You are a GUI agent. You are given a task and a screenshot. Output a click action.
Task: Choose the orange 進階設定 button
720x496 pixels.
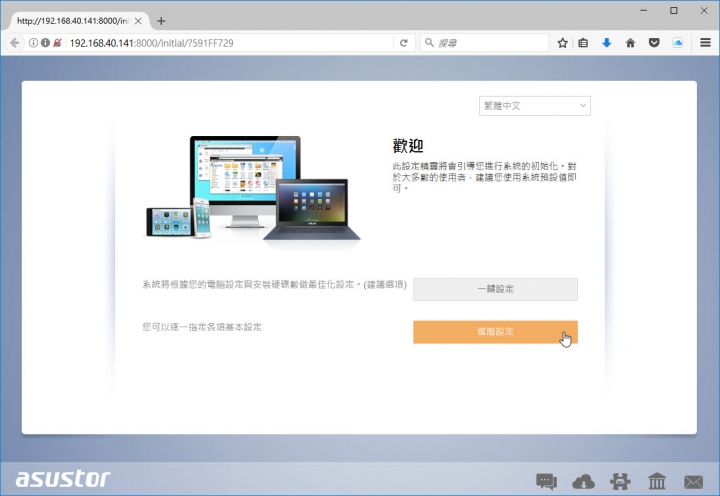point(495,332)
